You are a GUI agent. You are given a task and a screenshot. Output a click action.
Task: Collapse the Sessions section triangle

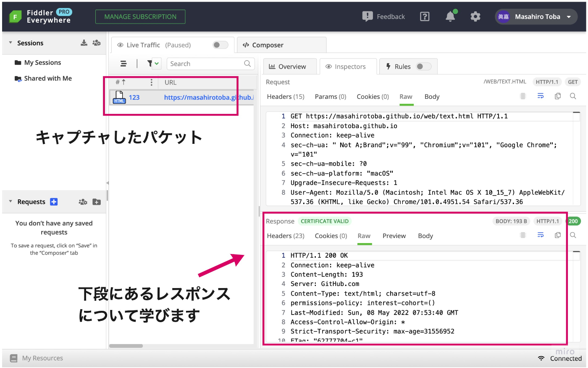pos(10,43)
